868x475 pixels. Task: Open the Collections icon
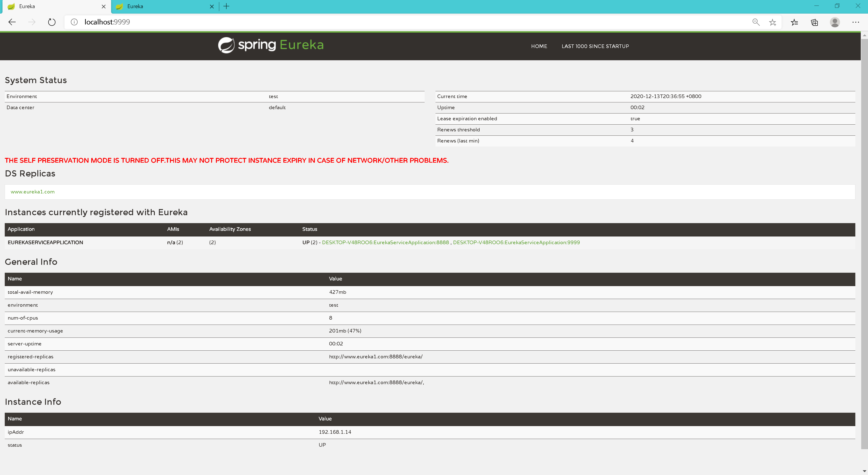(814, 22)
